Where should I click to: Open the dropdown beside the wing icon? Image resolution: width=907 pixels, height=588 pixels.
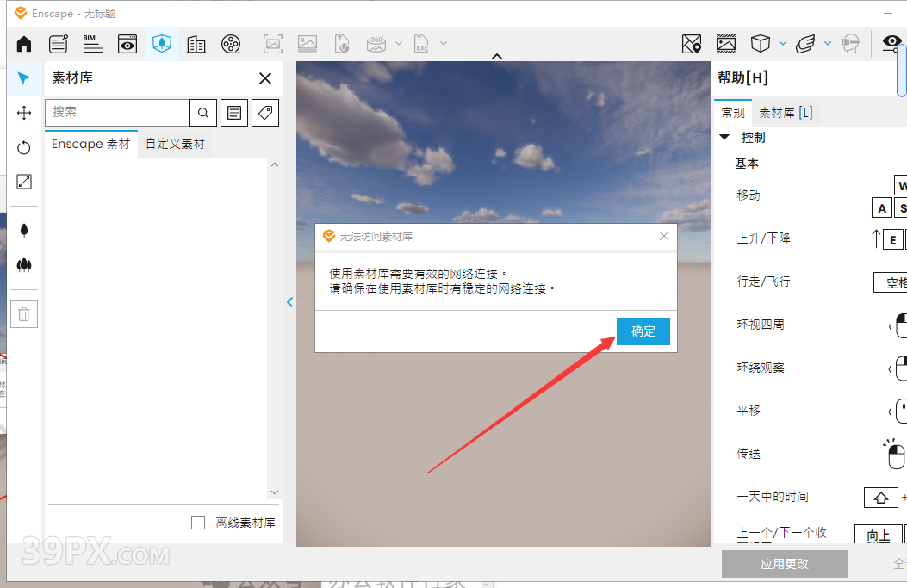pyautogui.click(x=828, y=43)
